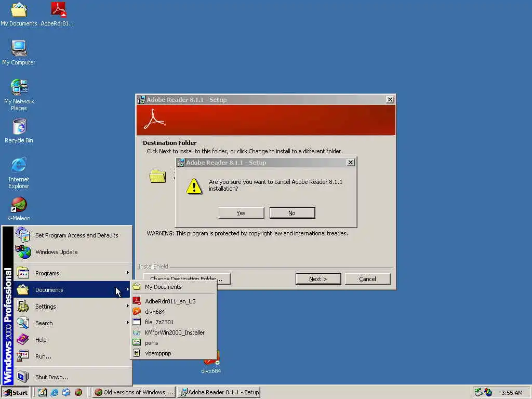The height and width of the screenshot is (399, 532).
Task: Expand Search submenu in Start menu
Action: pyautogui.click(x=73, y=323)
